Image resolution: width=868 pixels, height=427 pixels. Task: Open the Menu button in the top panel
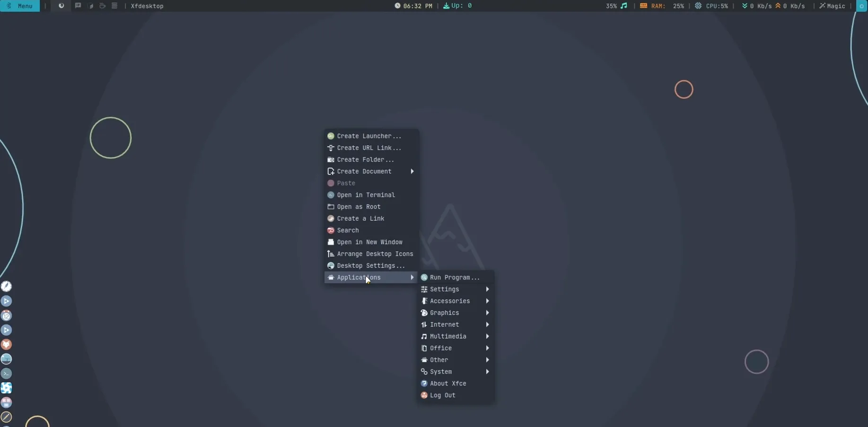pos(20,6)
